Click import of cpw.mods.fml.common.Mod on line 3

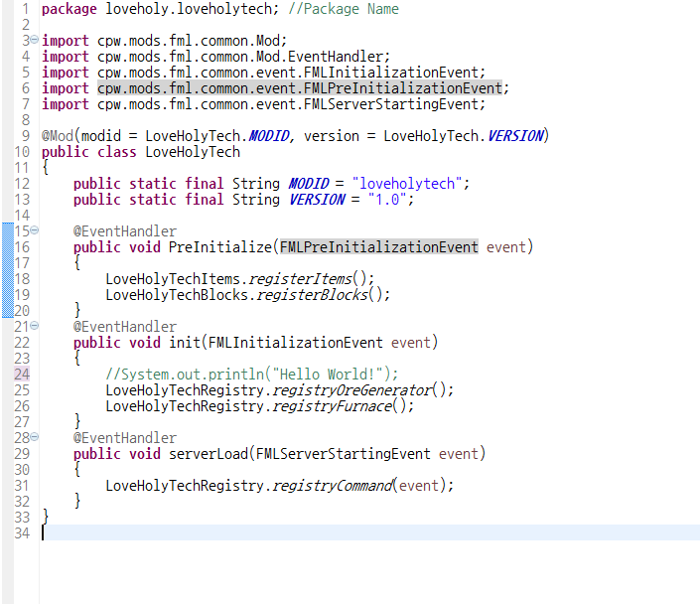189,41
